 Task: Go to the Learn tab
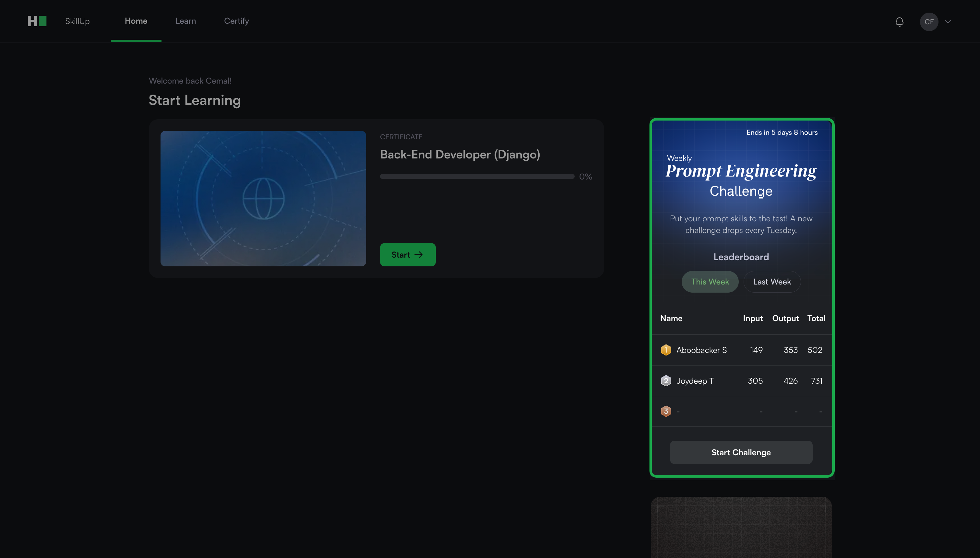coord(185,21)
